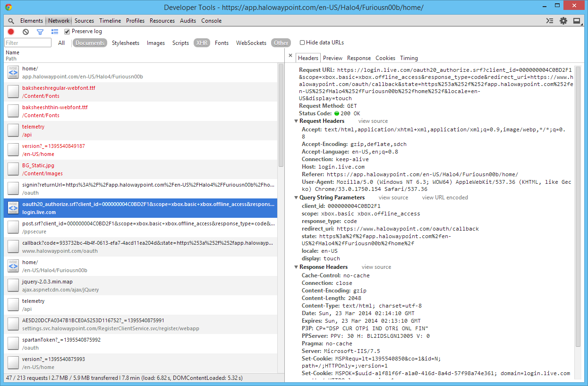The height and width of the screenshot is (386, 588).
Task: Toggle the Other filter
Action: pos(281,43)
